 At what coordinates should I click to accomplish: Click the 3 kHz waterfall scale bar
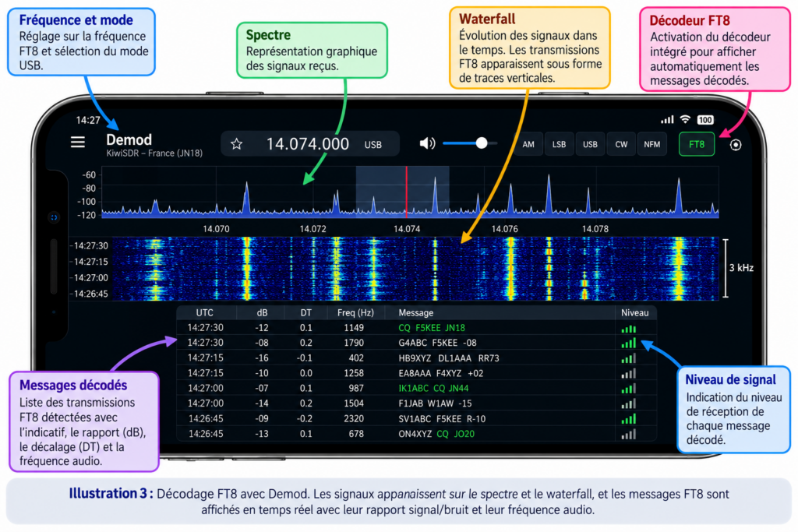726,268
